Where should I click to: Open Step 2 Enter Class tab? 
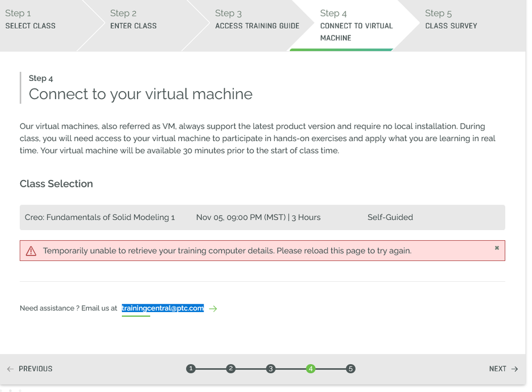(143, 26)
